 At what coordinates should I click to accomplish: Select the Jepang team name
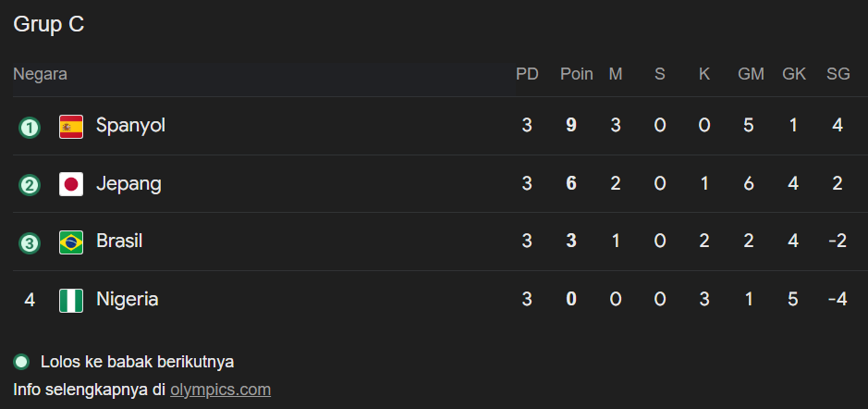(x=128, y=183)
